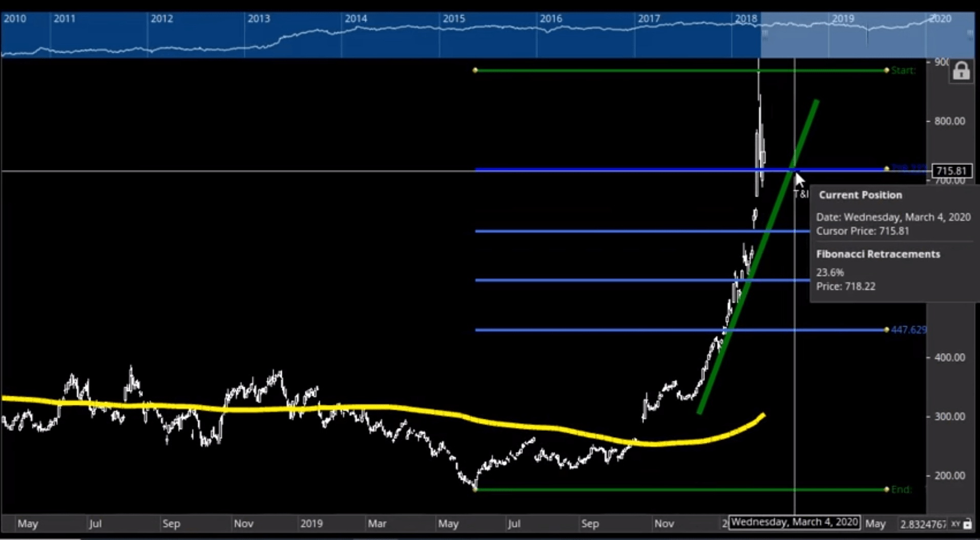Jump to 2016 in the overview timeline
Image resolution: width=980 pixels, height=540 pixels.
[551, 19]
